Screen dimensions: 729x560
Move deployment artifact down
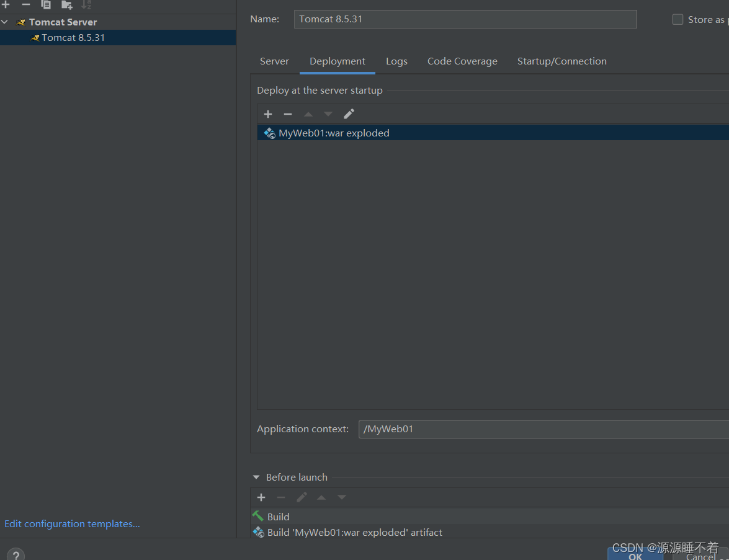pyautogui.click(x=328, y=114)
